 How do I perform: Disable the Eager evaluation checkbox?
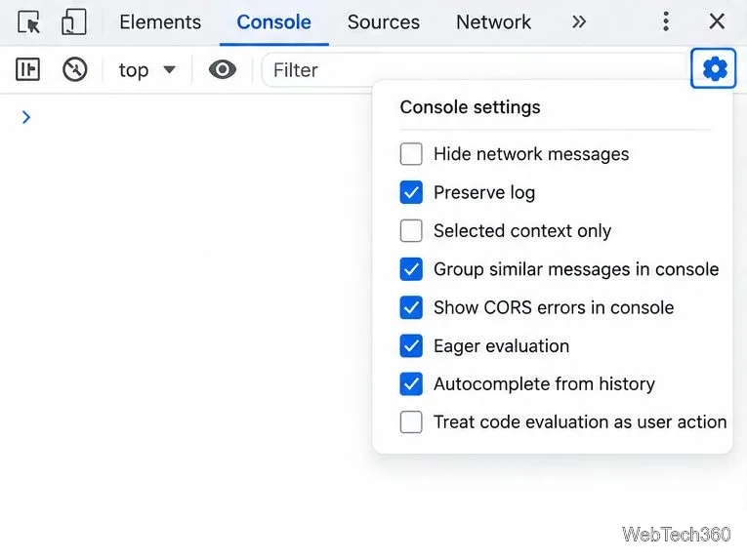411,345
